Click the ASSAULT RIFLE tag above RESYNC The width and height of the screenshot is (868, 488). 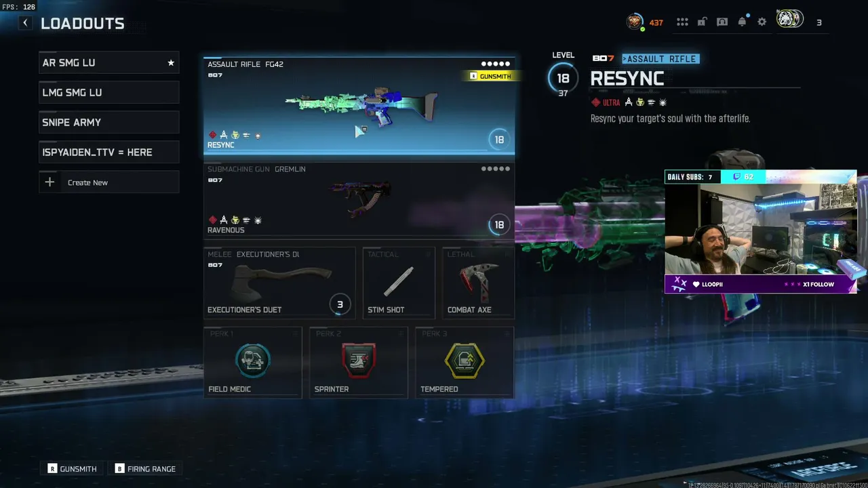tap(660, 59)
